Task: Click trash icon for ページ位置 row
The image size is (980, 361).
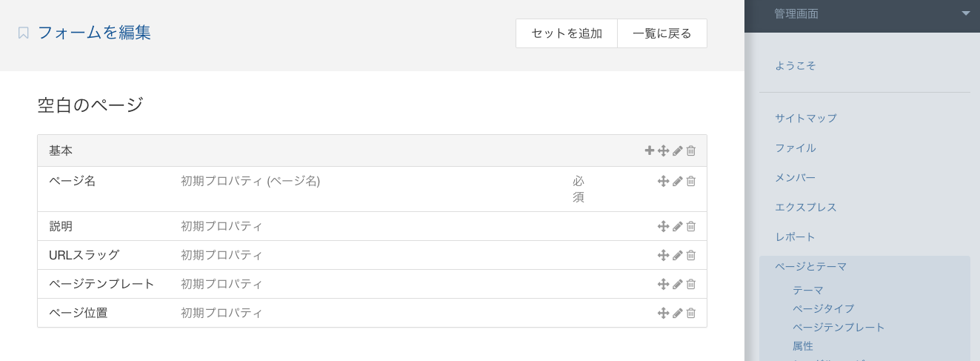Action: click(x=691, y=313)
